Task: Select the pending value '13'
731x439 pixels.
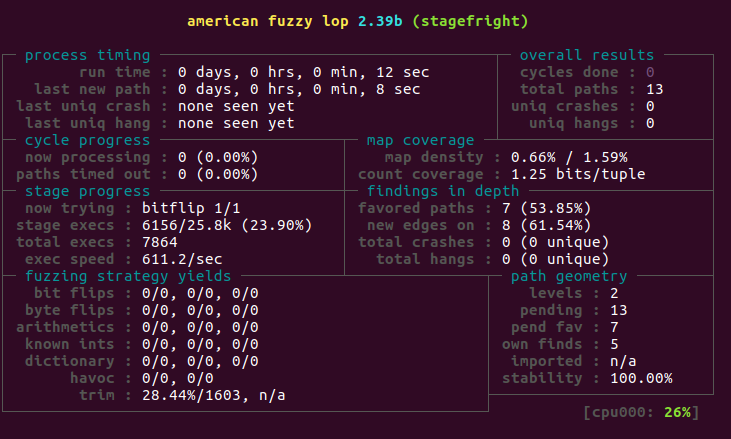Action: pos(619,310)
